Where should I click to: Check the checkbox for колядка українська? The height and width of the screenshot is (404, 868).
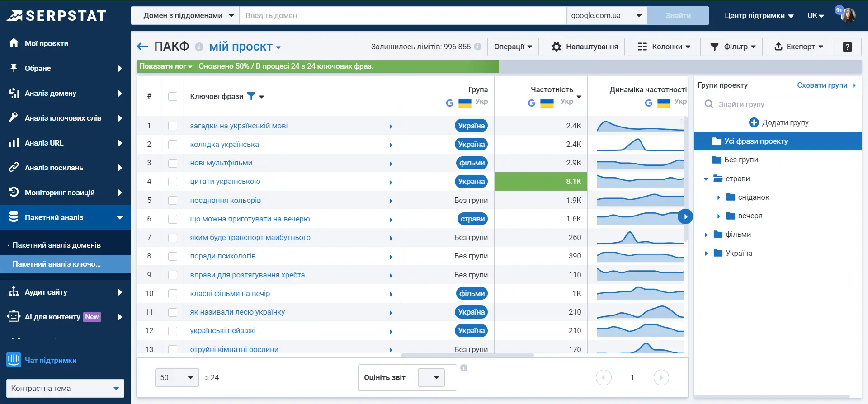[x=173, y=144]
